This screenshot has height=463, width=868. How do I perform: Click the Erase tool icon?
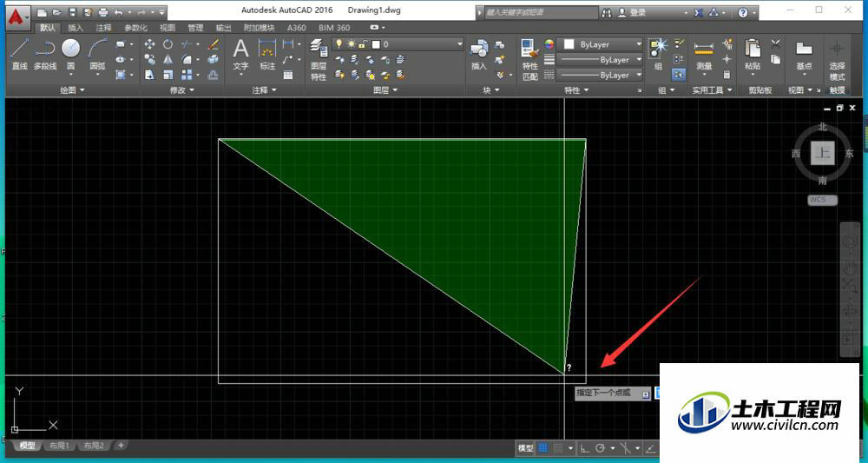point(213,44)
